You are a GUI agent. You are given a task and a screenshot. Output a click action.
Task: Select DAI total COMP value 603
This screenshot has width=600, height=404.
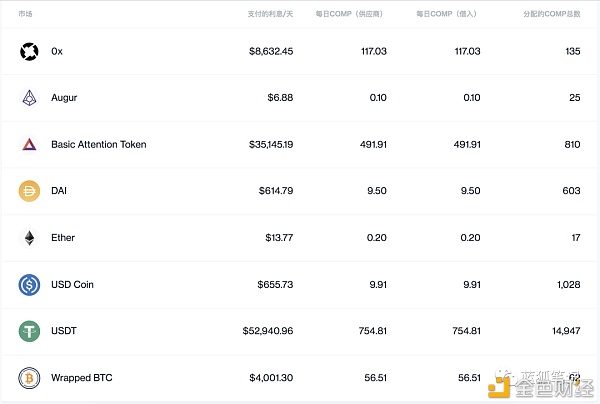click(571, 191)
